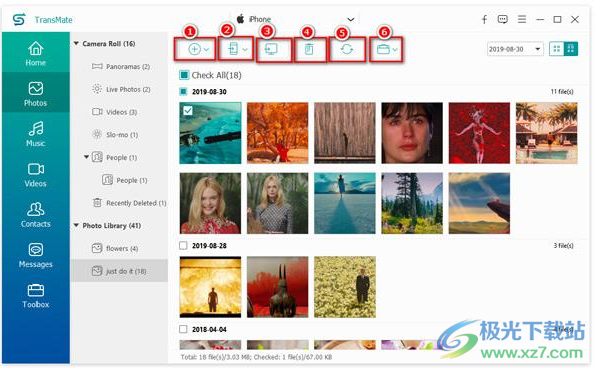
Task: Open the 2019-08-30 date dropdown
Action: click(515, 49)
